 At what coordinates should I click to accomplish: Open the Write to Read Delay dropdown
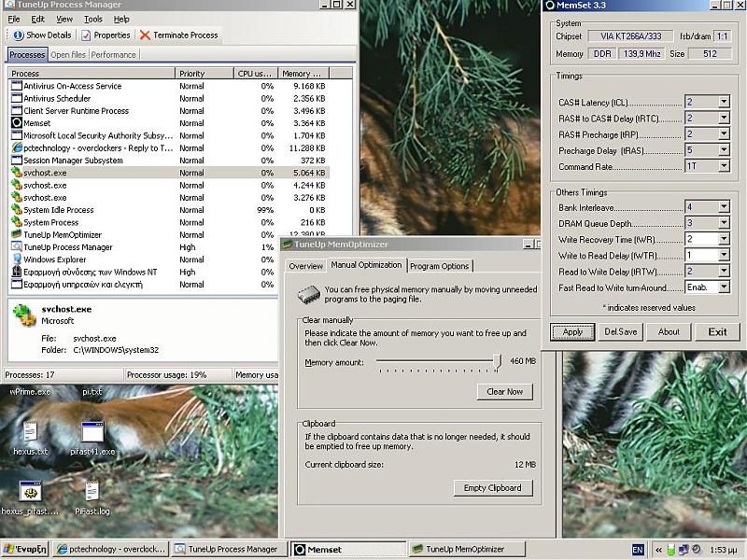[724, 255]
